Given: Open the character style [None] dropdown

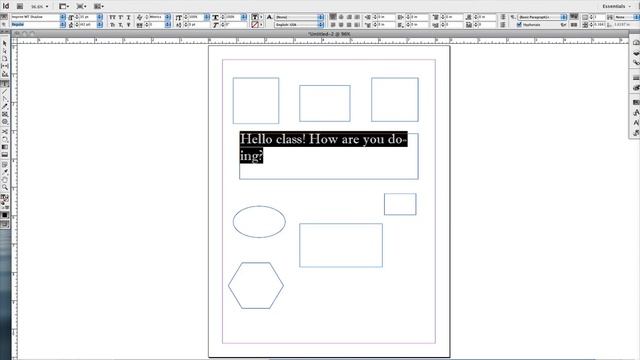Looking at the screenshot, I should (299, 17).
